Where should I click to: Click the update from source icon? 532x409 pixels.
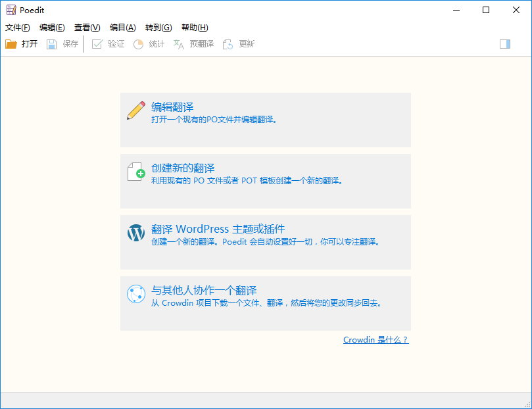point(228,44)
